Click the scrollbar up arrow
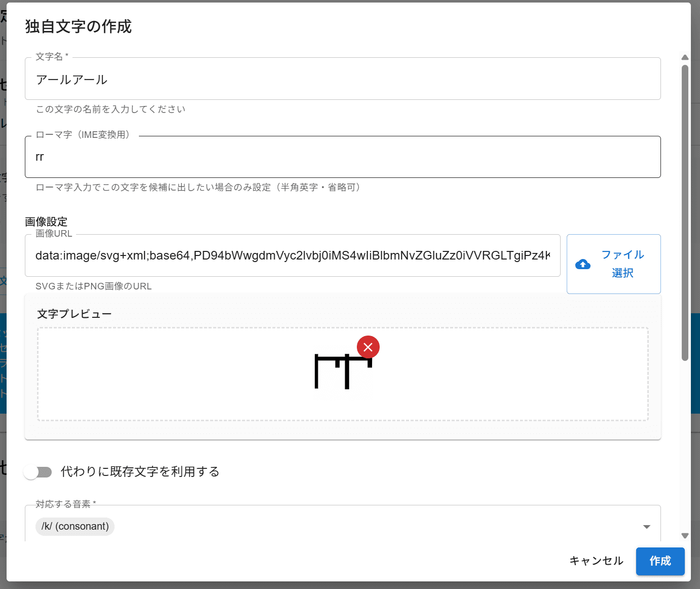 (685, 57)
